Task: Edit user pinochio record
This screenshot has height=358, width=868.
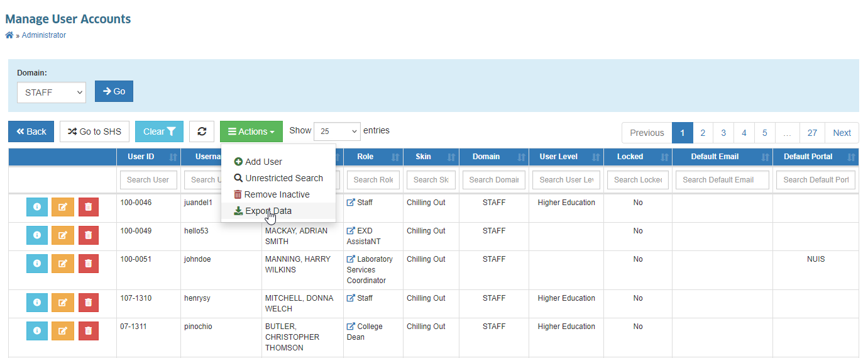Action: point(63,330)
